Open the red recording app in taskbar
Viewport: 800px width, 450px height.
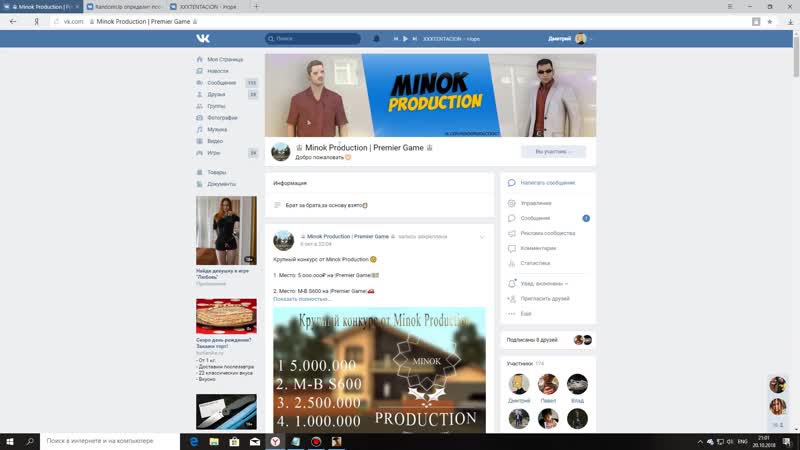click(x=316, y=442)
